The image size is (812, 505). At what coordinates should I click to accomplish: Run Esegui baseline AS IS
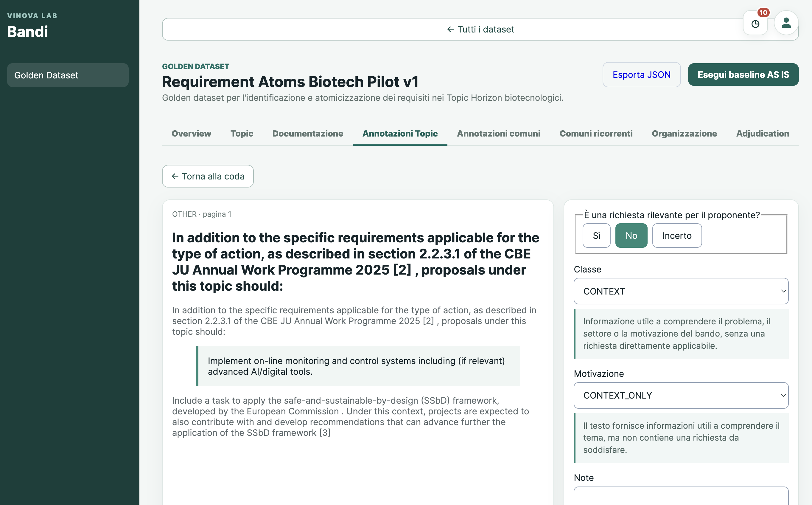743,75
